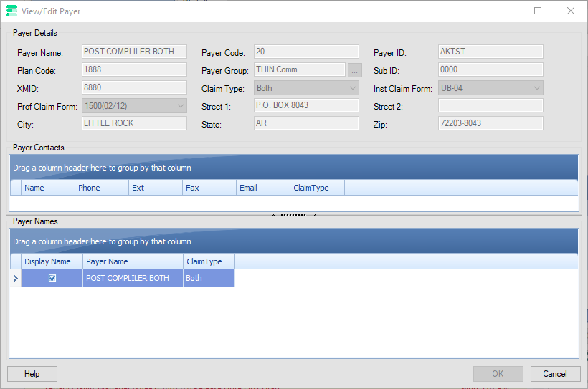Open Payer Group browse ellipsis button
The width and height of the screenshot is (588, 389).
pos(355,70)
